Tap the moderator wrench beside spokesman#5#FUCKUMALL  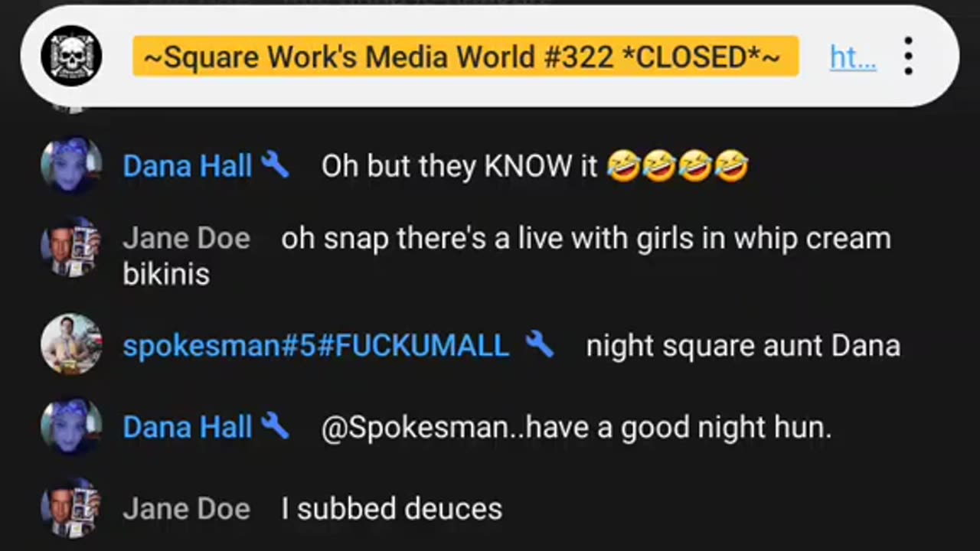[540, 345]
